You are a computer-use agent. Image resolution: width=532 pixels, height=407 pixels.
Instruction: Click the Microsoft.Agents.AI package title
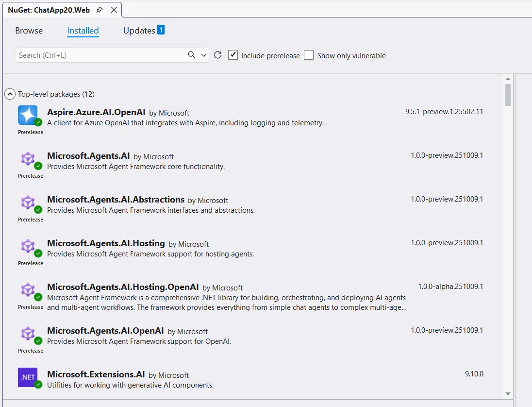88,156
